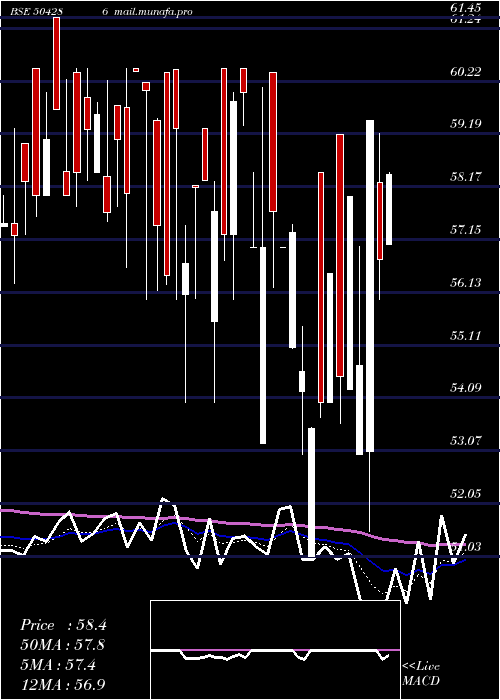The image size is (500, 700).
Task: Click the tall red candle reaching 61.45
Action: pos(56,63)
